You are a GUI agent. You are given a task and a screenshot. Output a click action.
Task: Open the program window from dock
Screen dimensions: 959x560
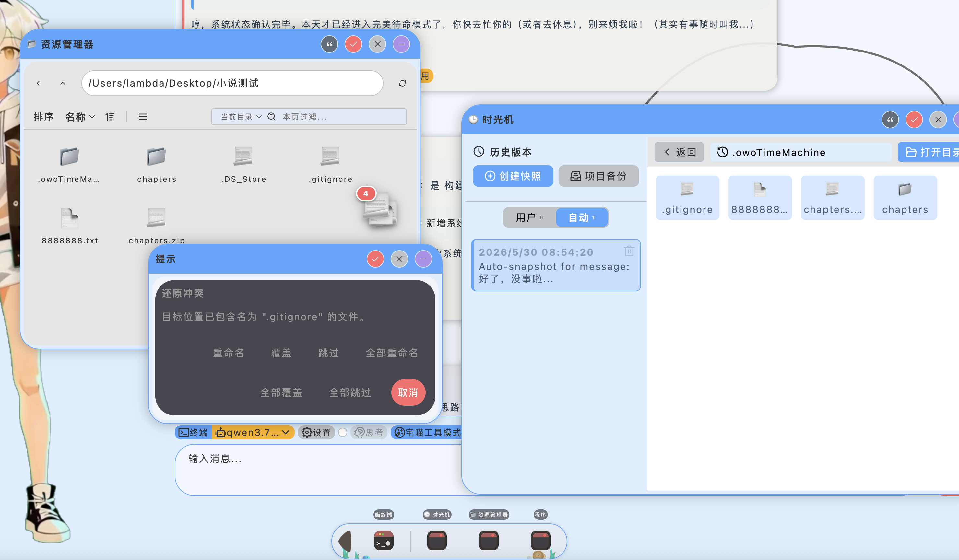[x=540, y=541]
